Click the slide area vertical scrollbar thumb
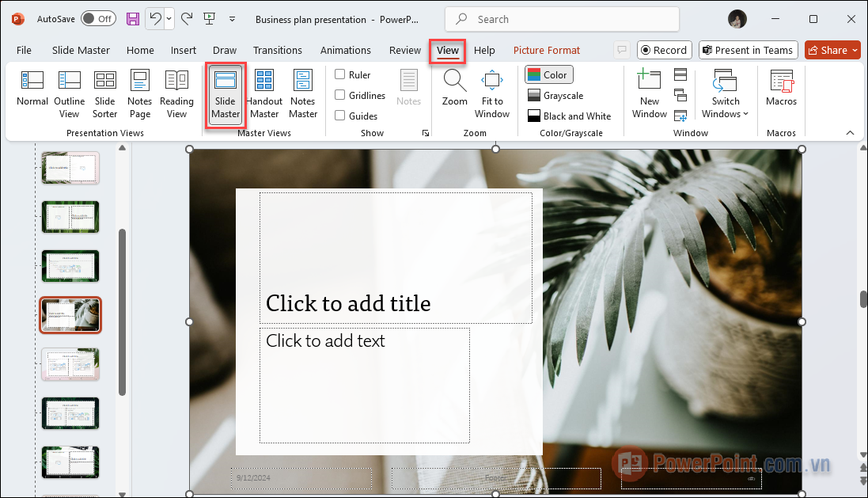 pos(863,299)
